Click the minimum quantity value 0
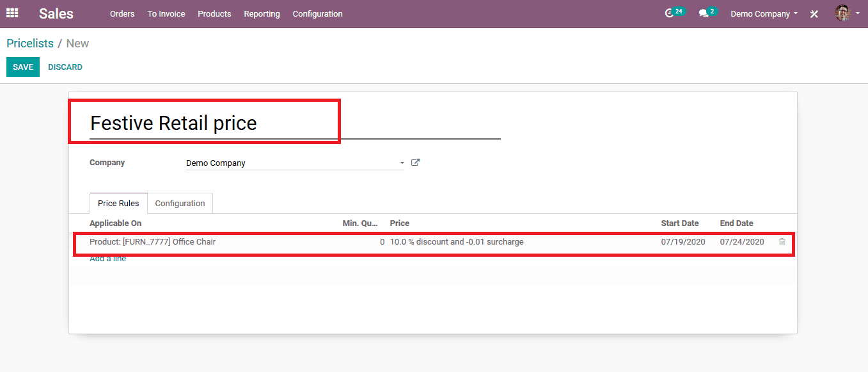 pos(383,242)
